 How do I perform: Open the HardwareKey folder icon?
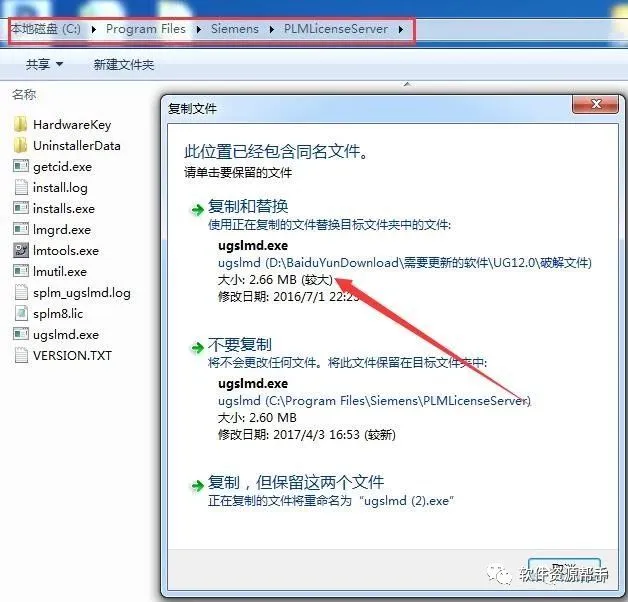[20, 125]
